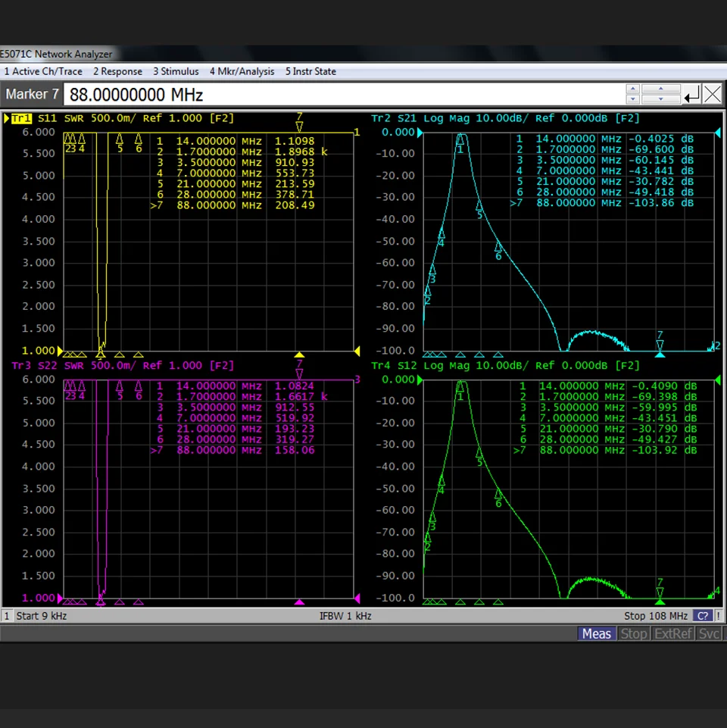Image resolution: width=727 pixels, height=728 pixels.
Task: Click marker 1 at the cyan S21 peak
Action: pyautogui.click(x=460, y=143)
